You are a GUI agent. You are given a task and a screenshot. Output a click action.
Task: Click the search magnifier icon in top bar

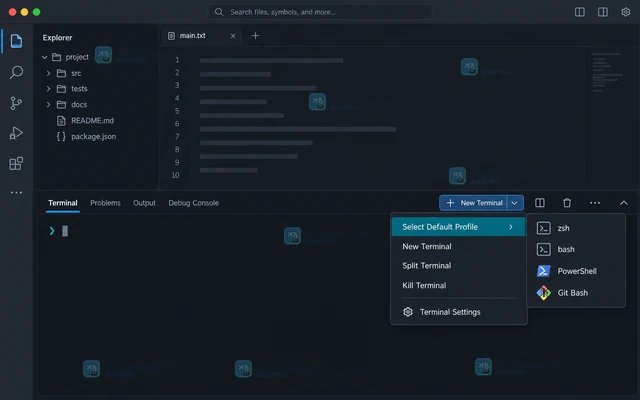pos(219,12)
